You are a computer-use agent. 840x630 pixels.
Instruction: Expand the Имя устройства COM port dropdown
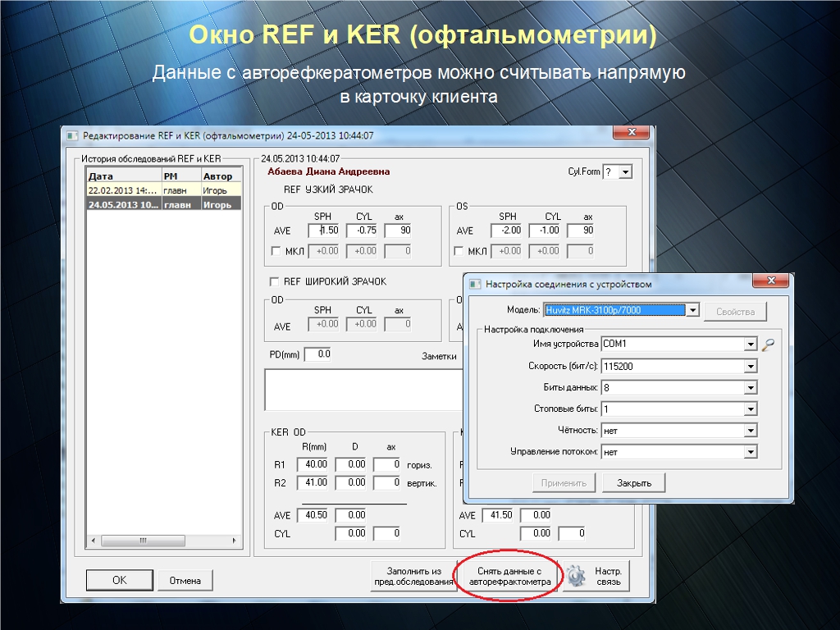click(x=750, y=345)
